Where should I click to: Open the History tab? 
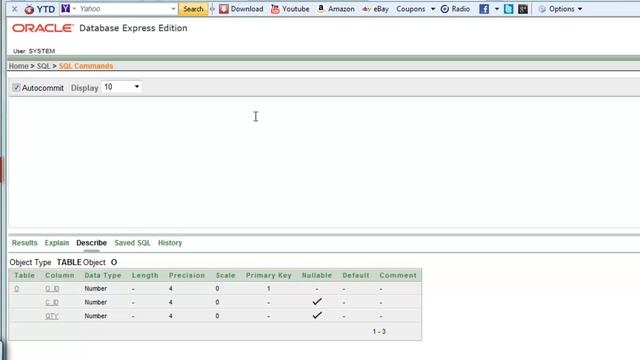(170, 243)
